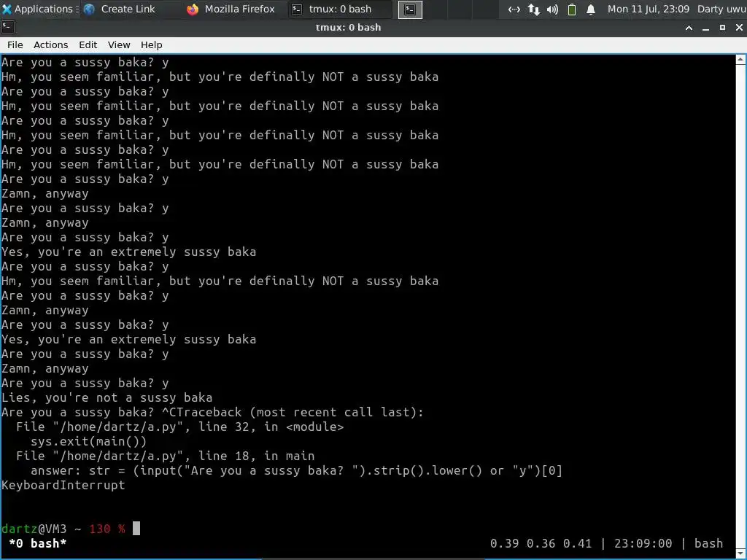Click the bash label in the tmux status bar
Image resolution: width=747 pixels, height=560 pixels.
(708, 543)
